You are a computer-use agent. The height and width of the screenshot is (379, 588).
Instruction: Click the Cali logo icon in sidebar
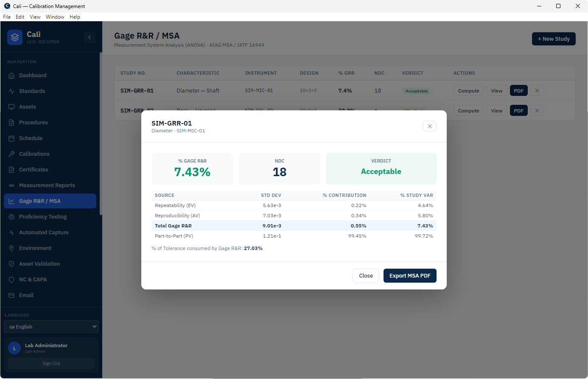click(15, 37)
